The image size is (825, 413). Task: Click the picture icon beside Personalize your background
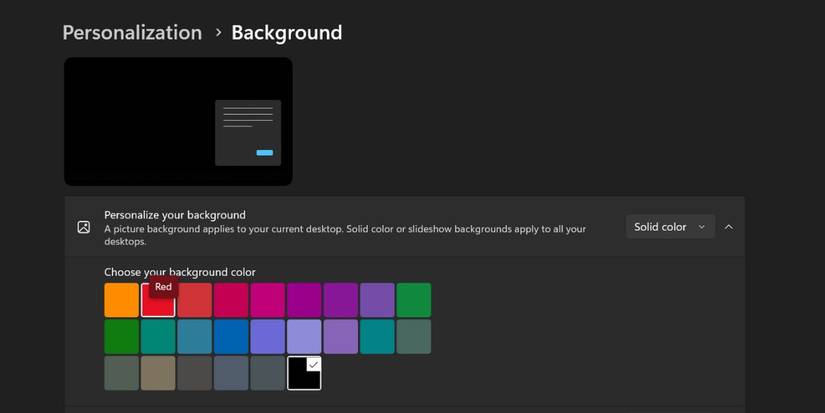pos(84,227)
